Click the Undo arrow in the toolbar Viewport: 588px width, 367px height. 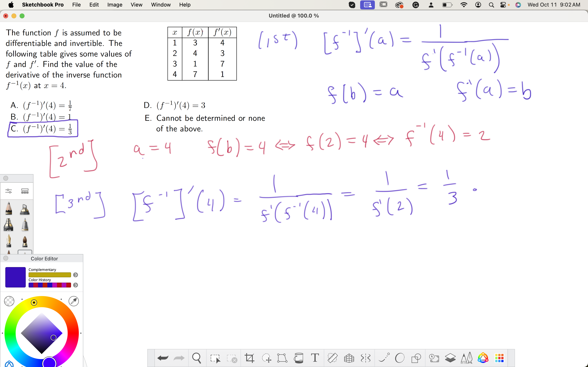tap(163, 358)
